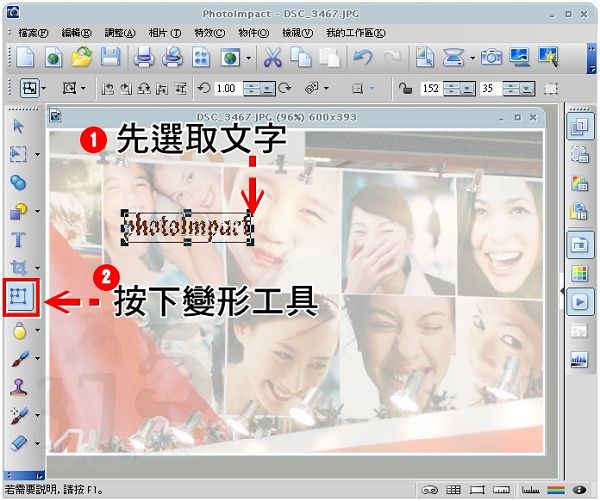Select the Object paint eraser brush tool
The height and width of the screenshot is (501, 600).
tap(19, 416)
